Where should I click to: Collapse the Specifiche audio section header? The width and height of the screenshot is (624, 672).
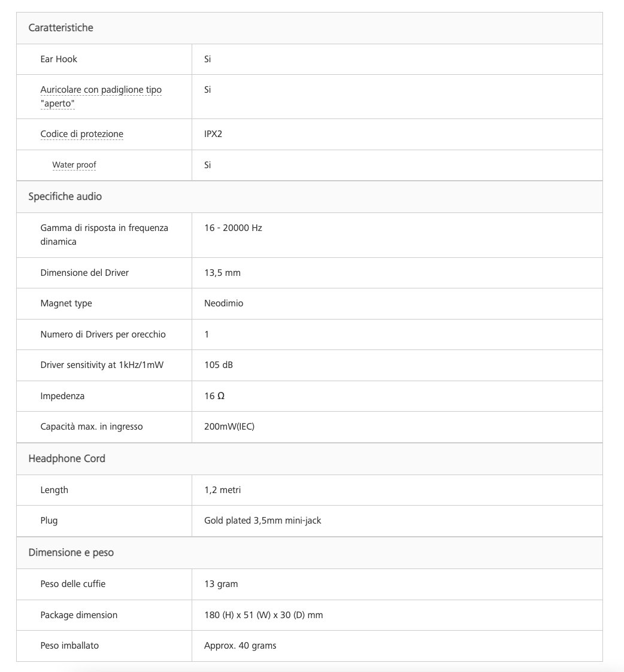point(65,197)
